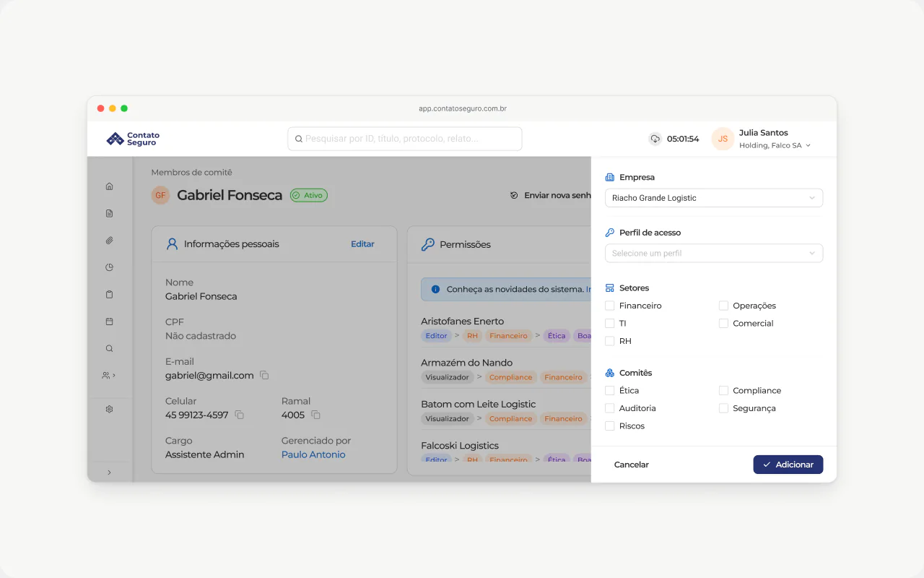Click Enviar nova senha
The height and width of the screenshot is (578, 924).
(550, 195)
